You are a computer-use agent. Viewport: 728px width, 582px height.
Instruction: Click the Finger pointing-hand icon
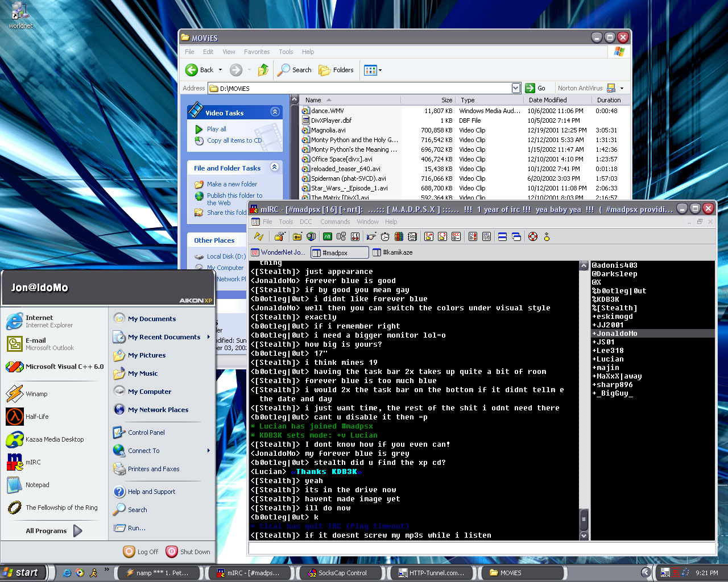coord(371,236)
